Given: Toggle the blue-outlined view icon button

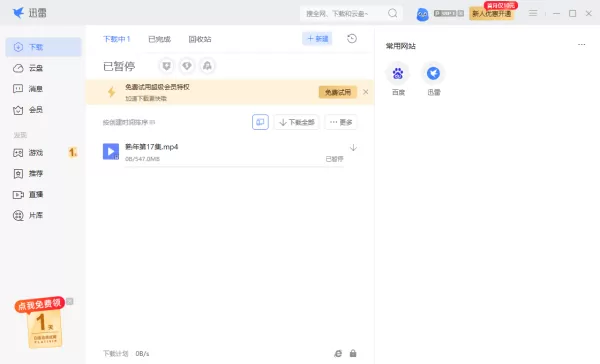Looking at the screenshot, I should pyautogui.click(x=260, y=122).
